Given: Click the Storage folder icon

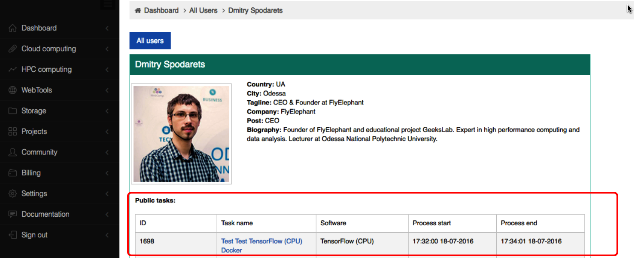Looking at the screenshot, I should 12,111.
